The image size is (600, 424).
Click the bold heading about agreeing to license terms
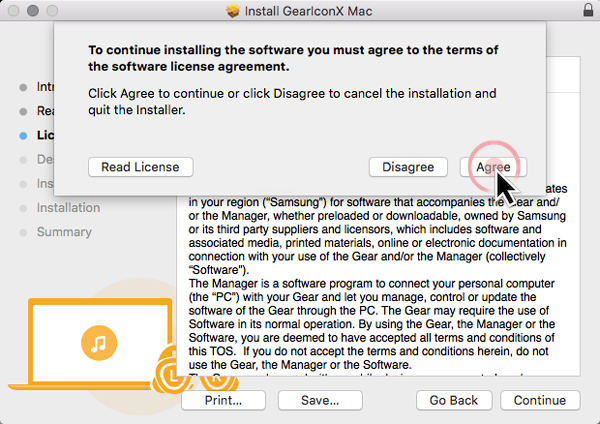coord(293,58)
